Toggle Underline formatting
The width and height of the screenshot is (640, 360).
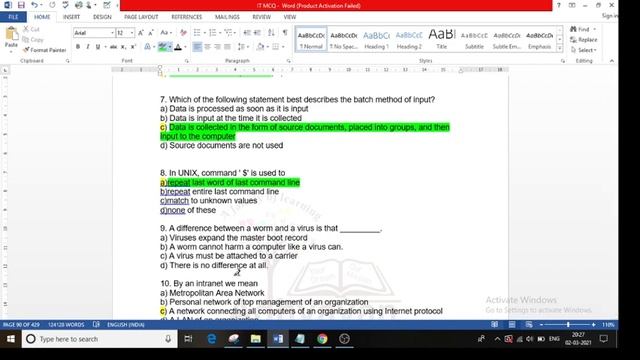point(98,47)
